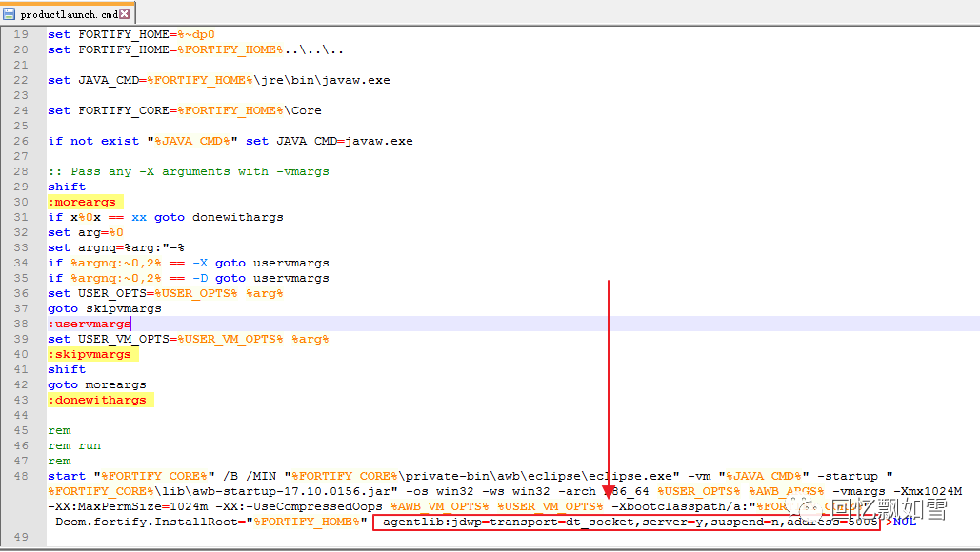
Task: Click line number 49 at the bottom
Action: (x=21, y=537)
